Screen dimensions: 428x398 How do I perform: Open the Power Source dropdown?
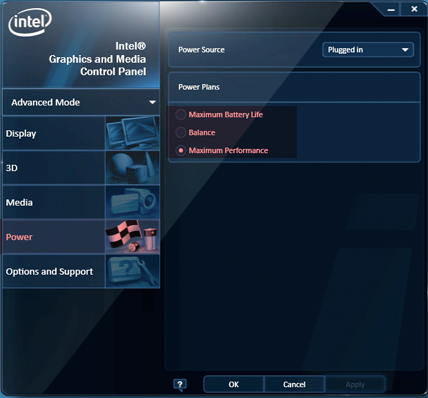pos(368,50)
